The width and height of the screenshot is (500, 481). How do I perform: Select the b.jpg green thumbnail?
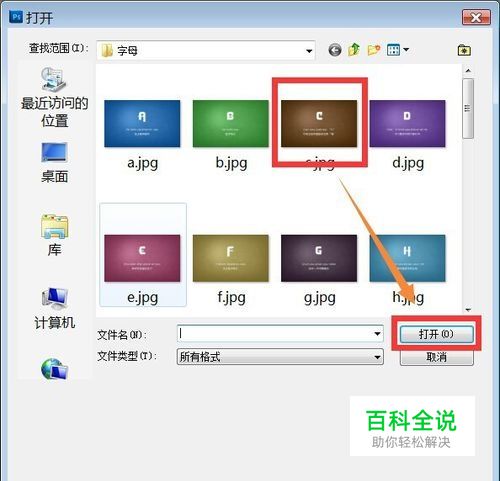231,124
